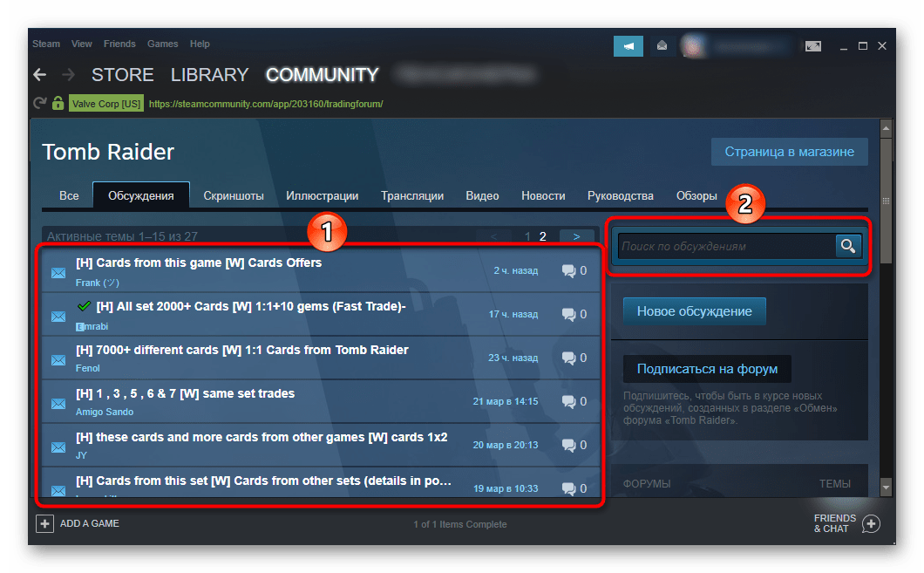Click Страница в магазине button
Screen dimensions: 924x573
click(789, 152)
